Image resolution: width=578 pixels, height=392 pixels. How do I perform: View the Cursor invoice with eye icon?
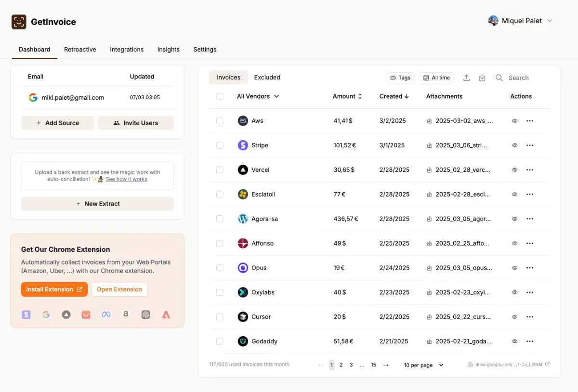[514, 317]
